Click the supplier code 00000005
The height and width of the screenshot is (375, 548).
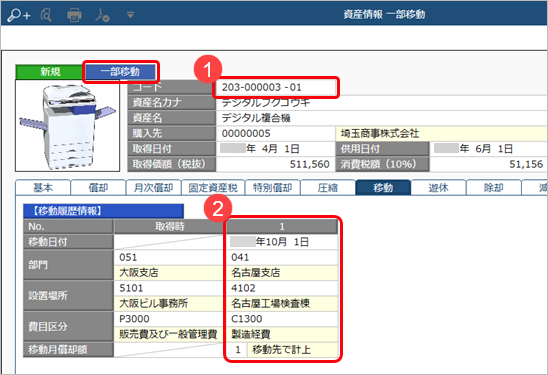click(x=275, y=133)
